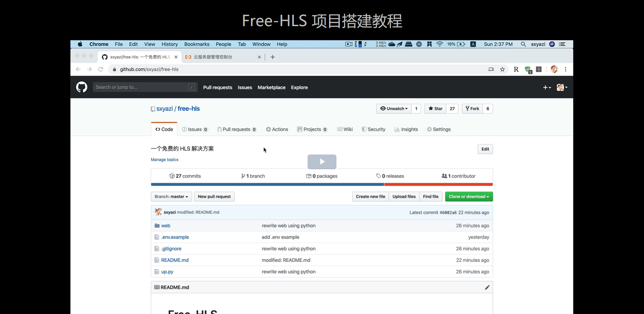The width and height of the screenshot is (644, 314).
Task: Bookmark this page with the star icon
Action: click(502, 69)
